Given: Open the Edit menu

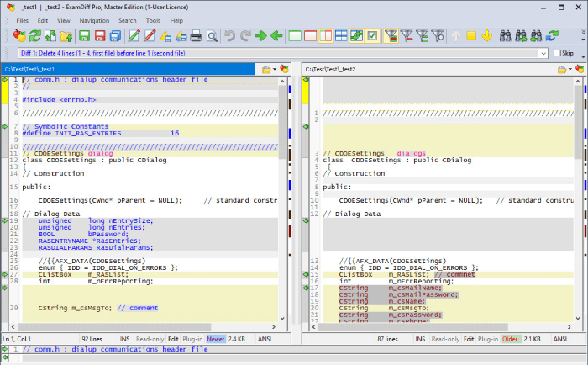Looking at the screenshot, I should (42, 21).
